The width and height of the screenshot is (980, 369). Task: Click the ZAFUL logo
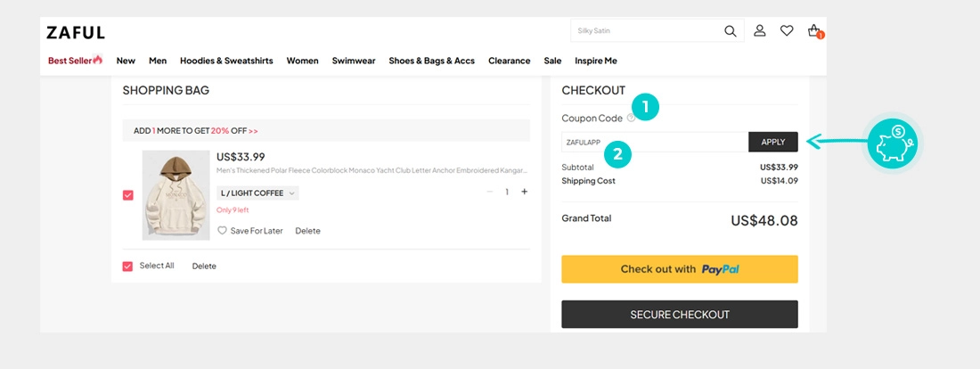click(76, 33)
